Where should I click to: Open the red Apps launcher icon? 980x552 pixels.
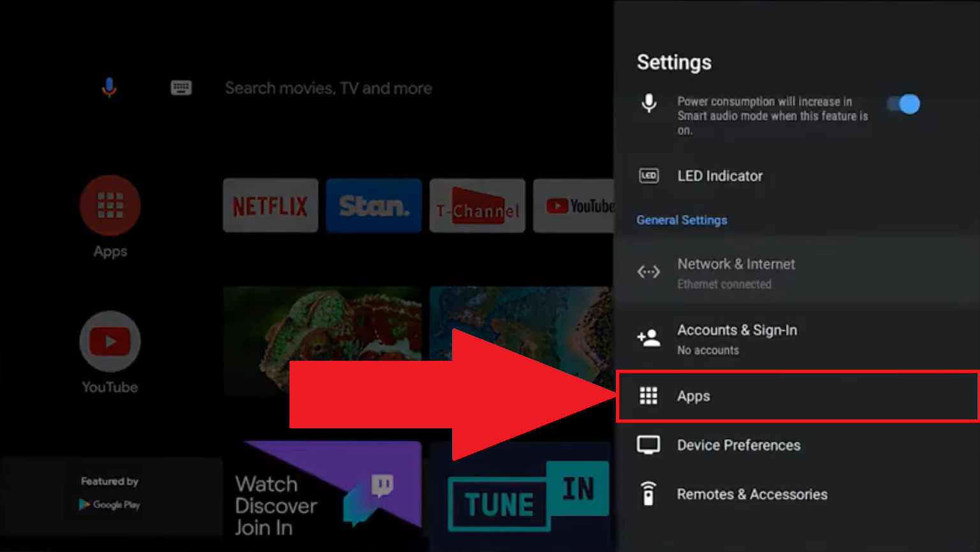[110, 205]
